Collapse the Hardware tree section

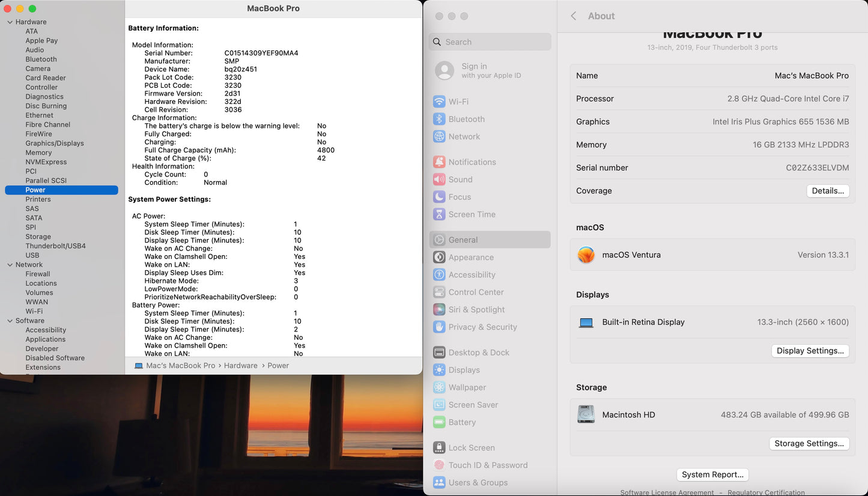10,22
